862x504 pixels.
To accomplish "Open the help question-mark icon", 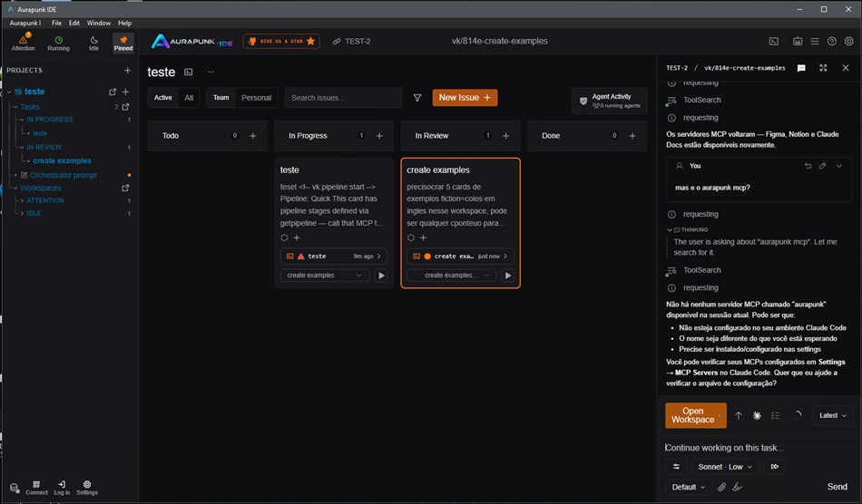I will [832, 41].
